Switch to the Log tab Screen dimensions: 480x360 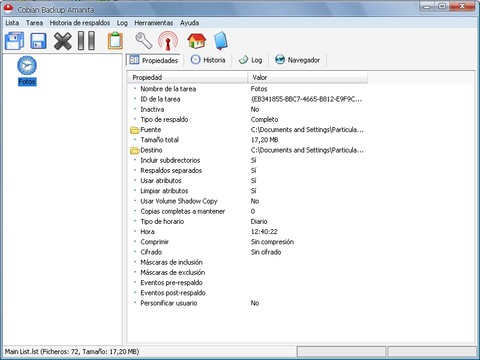(251, 60)
